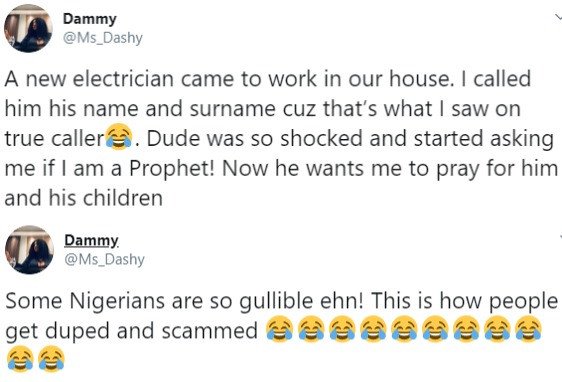The width and height of the screenshot is (562, 382).
Task: View the avatar on the "gullible" tweet
Action: pos(29,250)
